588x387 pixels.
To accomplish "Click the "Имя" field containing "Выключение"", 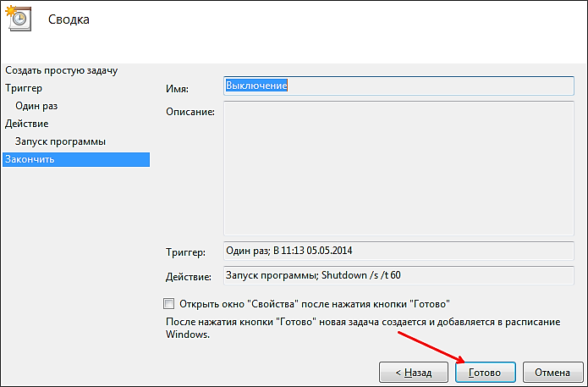I will [398, 86].
